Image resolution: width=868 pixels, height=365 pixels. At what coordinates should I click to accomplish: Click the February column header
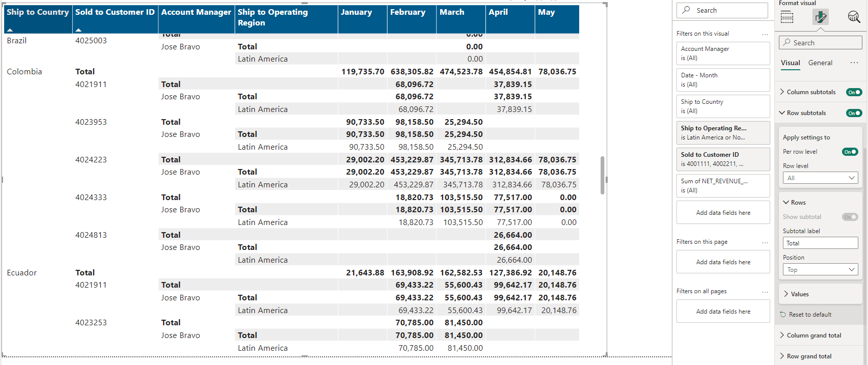(x=412, y=19)
